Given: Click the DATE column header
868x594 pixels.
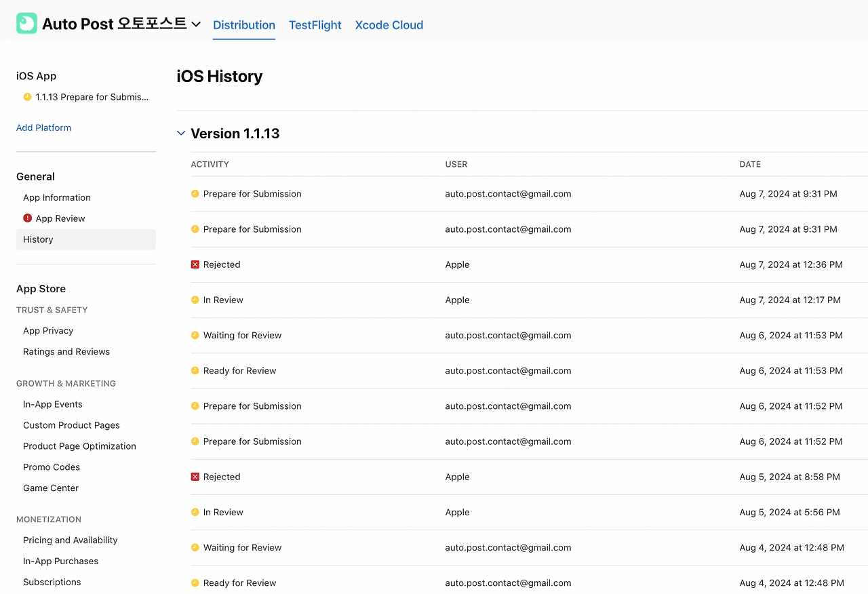Looking at the screenshot, I should tap(750, 164).
